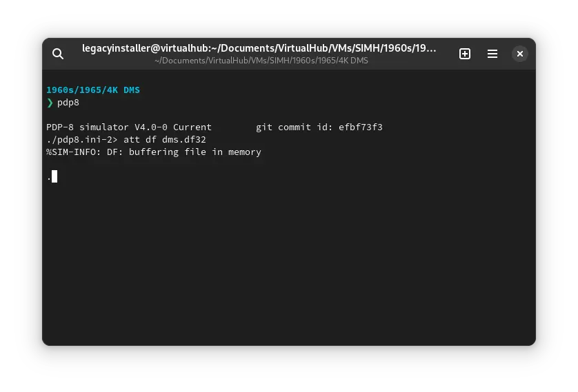Click the legacyinstaller@virtualhub window title
This screenshot has width=578, height=392.
[259, 48]
